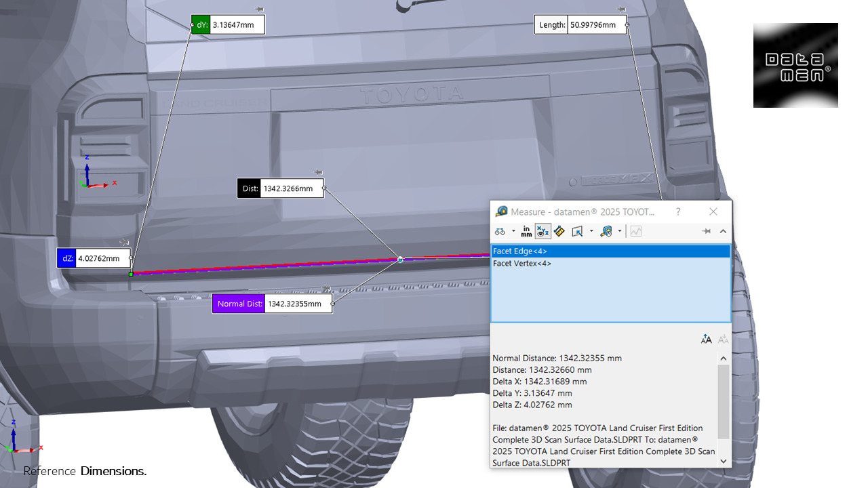
Task: Expand Arc/Circle Measurements dropdown arrow
Action: (x=513, y=231)
